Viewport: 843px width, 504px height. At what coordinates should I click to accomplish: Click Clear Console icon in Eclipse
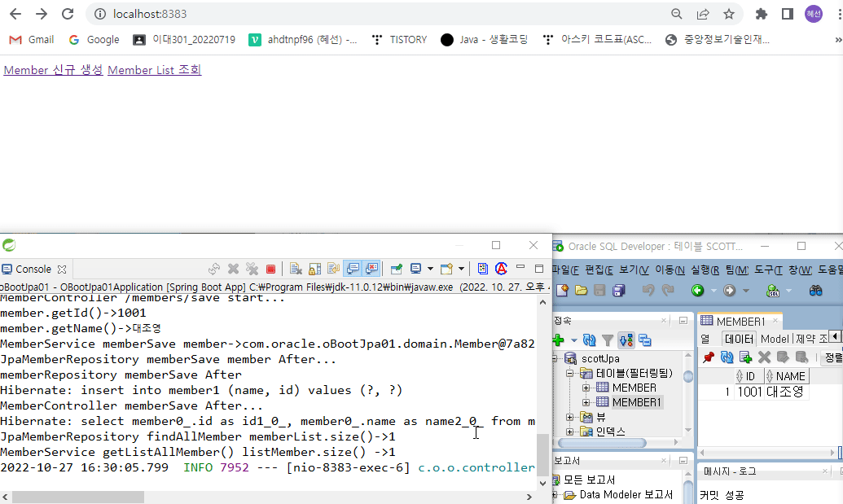(295, 269)
